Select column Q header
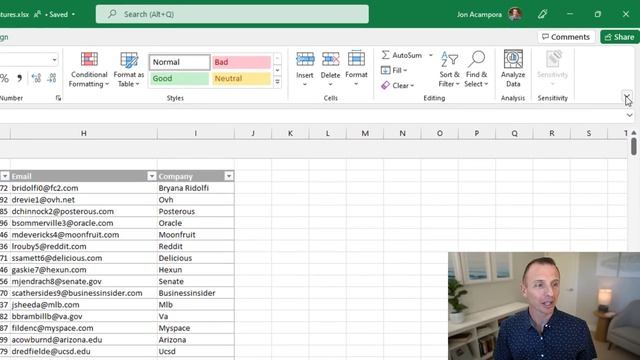 tap(514, 133)
